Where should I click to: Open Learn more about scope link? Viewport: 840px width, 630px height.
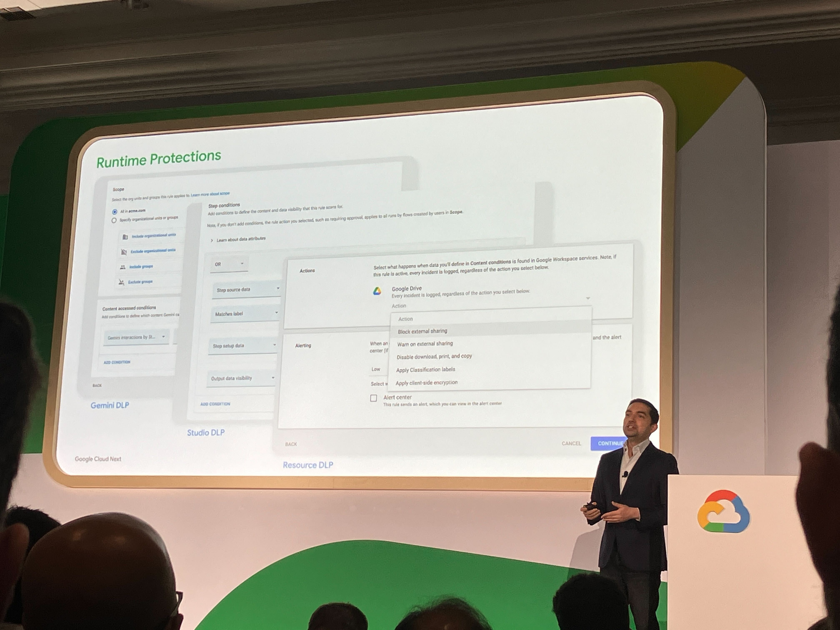tap(210, 194)
